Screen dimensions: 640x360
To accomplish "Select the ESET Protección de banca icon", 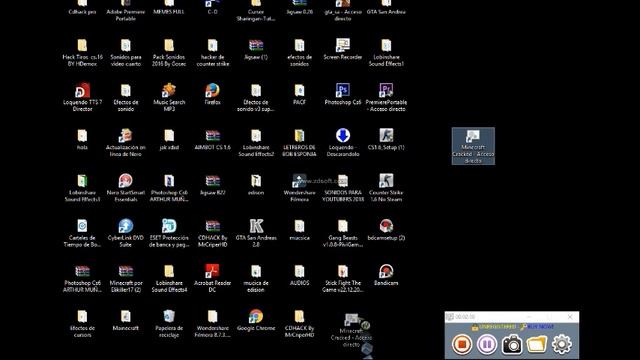I will tap(169, 233).
